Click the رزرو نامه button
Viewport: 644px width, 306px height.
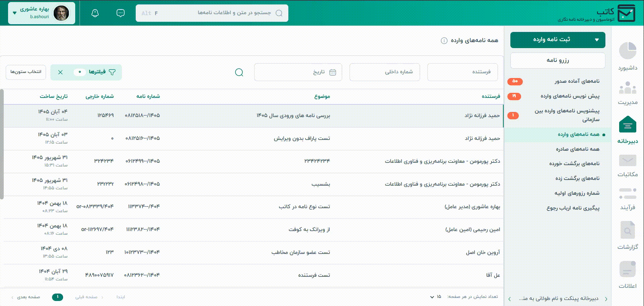point(558,60)
